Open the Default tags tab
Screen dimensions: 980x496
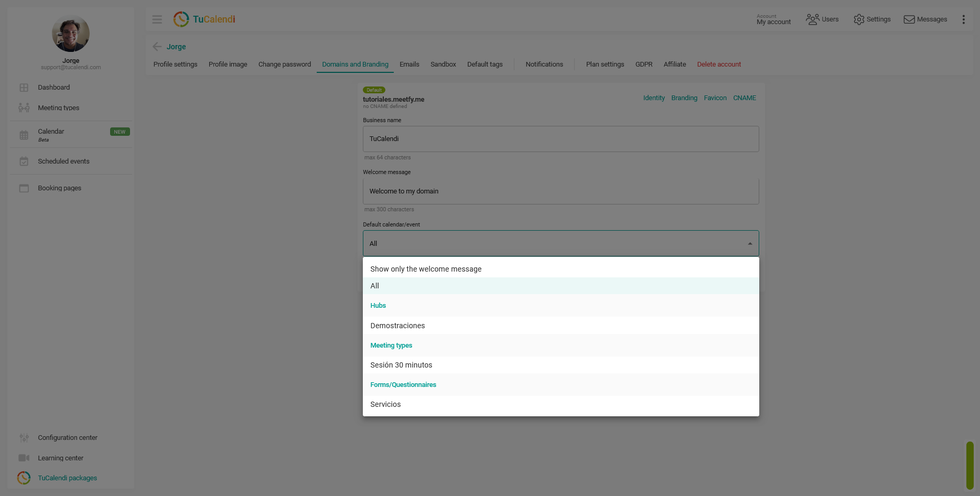pos(485,64)
